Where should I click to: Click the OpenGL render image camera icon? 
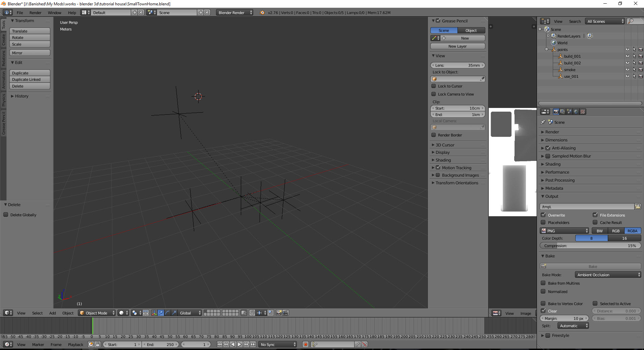click(x=279, y=313)
